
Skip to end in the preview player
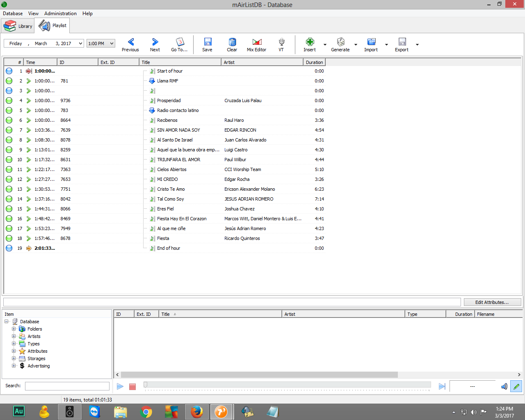coord(442,386)
